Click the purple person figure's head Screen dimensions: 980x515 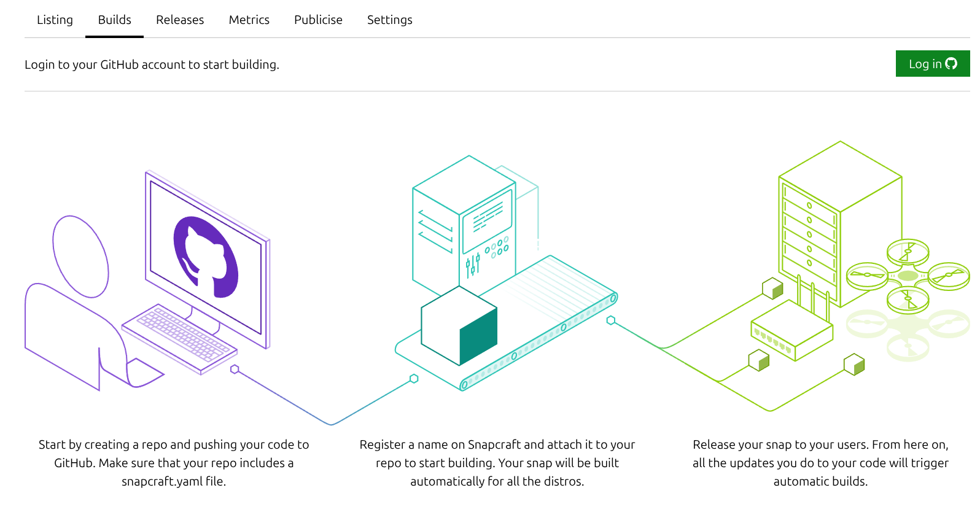(x=80, y=256)
